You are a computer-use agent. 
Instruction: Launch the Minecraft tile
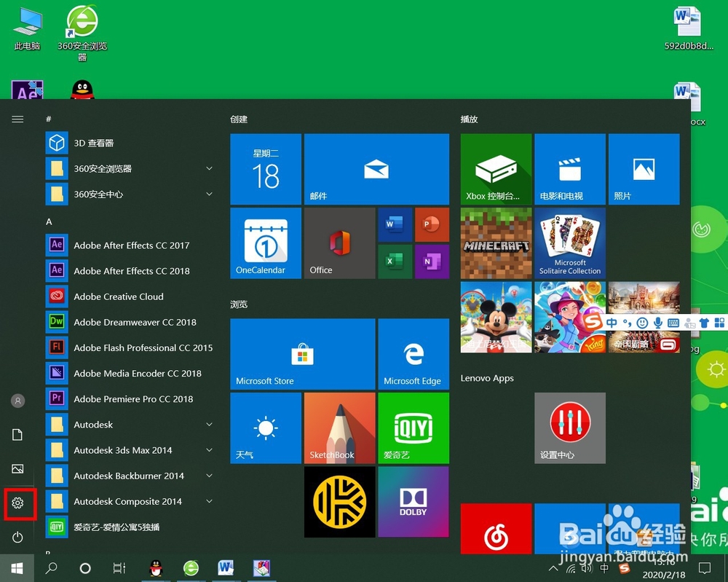point(496,243)
